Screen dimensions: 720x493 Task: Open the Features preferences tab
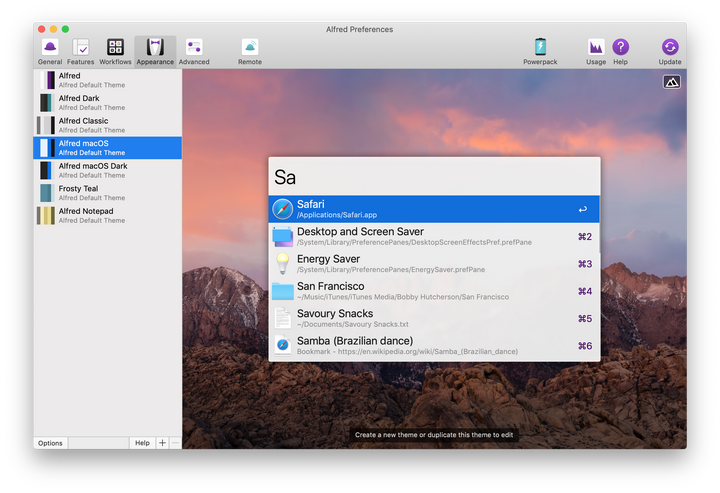[81, 50]
